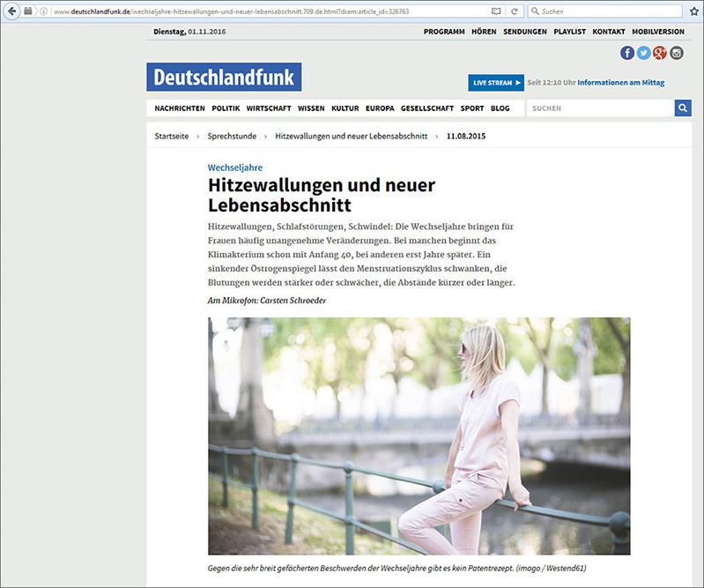Open the Google Plus icon
This screenshot has width=704, height=588.
coord(660,53)
